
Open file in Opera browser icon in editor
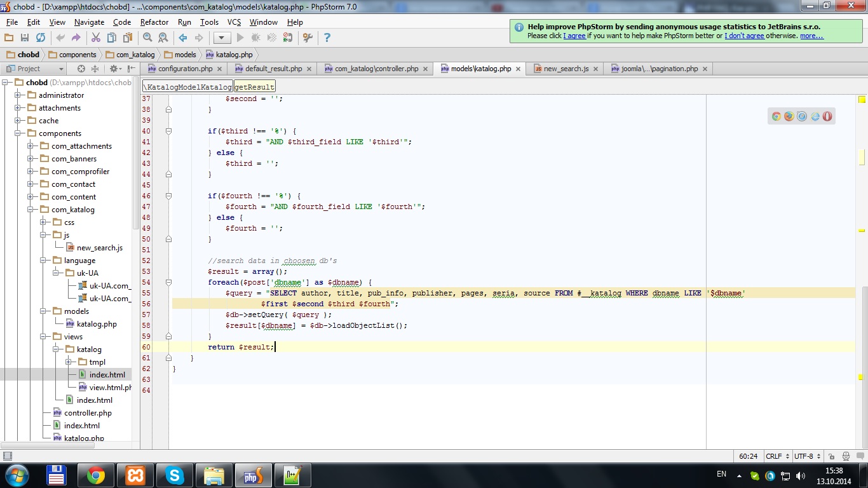[x=827, y=116]
